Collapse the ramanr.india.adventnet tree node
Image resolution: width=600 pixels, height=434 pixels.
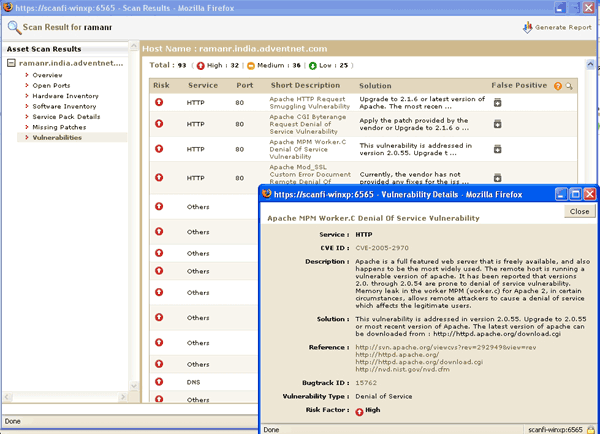11,63
